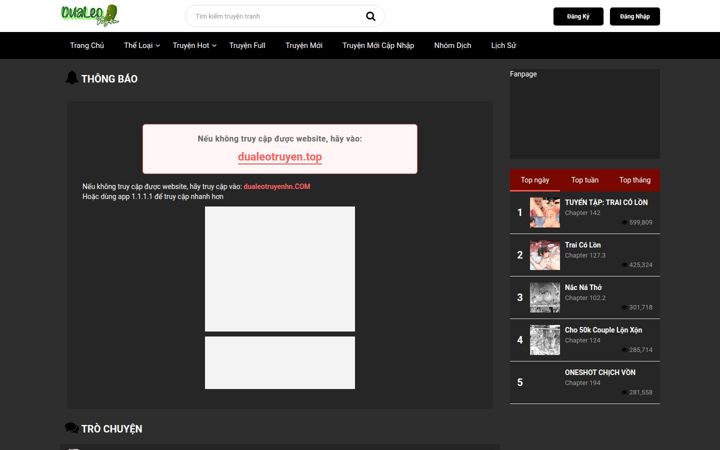Image resolution: width=720 pixels, height=450 pixels.
Task: Click the Fanpage widget box
Action: tap(585, 114)
